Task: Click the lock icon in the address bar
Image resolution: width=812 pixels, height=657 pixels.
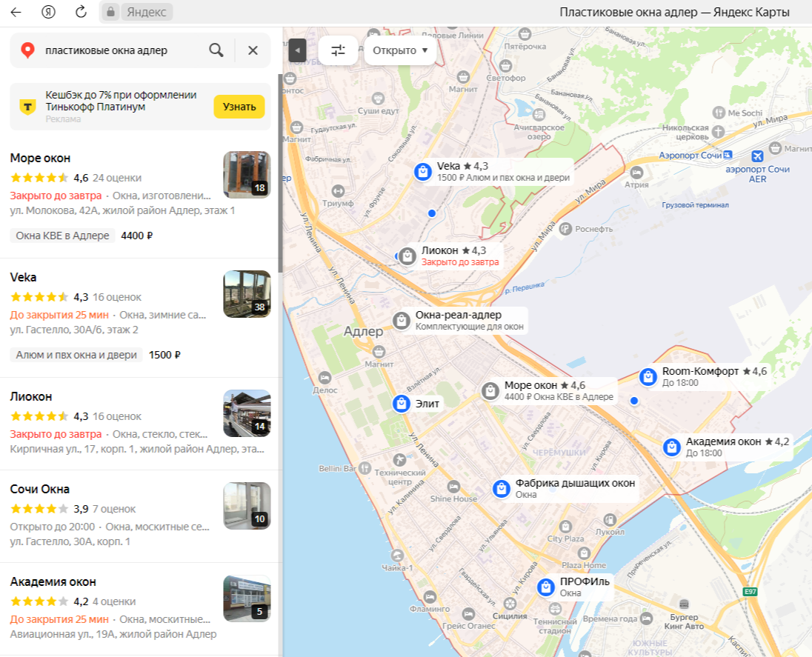Action: (110, 12)
